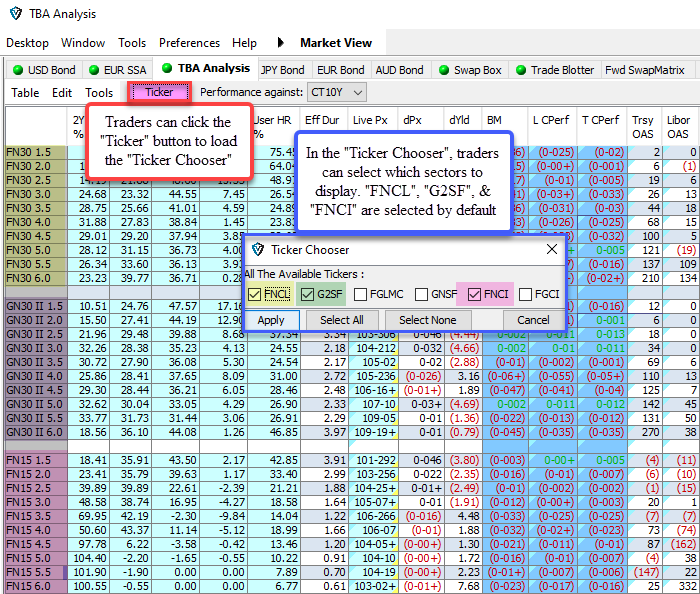This screenshot has height=594, width=700.
Task: Switch to the AUD Bond tab
Action: [399, 70]
